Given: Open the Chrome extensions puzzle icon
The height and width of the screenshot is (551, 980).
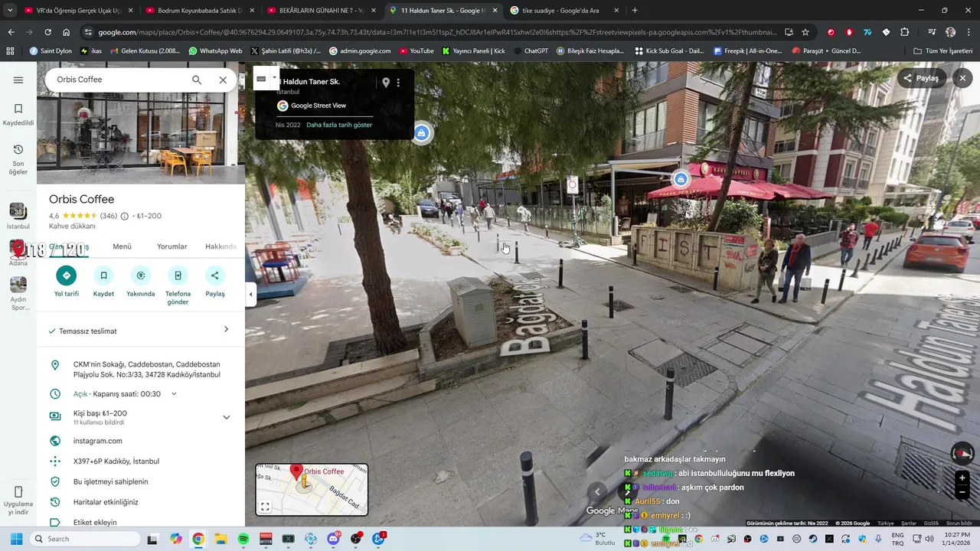Looking at the screenshot, I should (905, 32).
